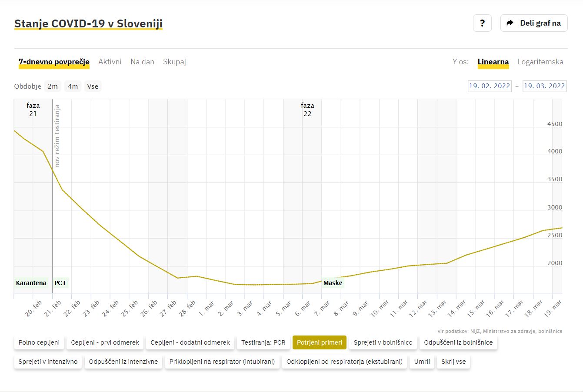Click the Maske event marker on chart
The width and height of the screenshot is (583, 392).
pos(333,283)
